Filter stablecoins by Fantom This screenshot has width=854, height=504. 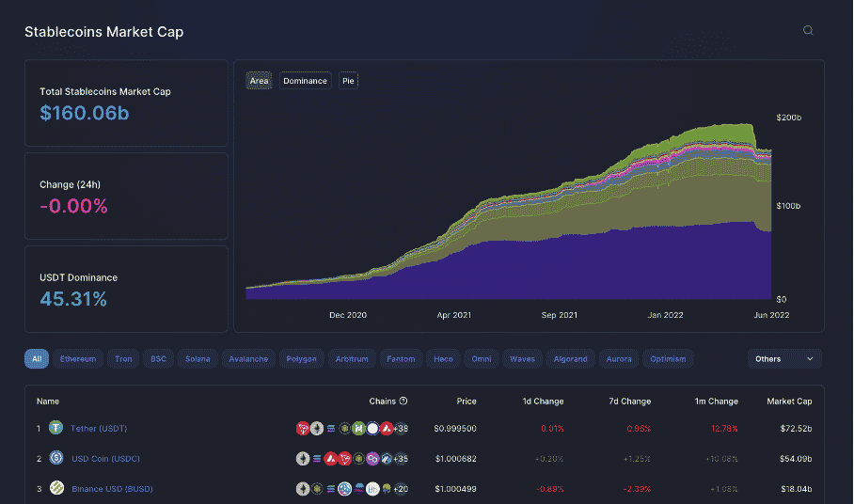point(401,358)
